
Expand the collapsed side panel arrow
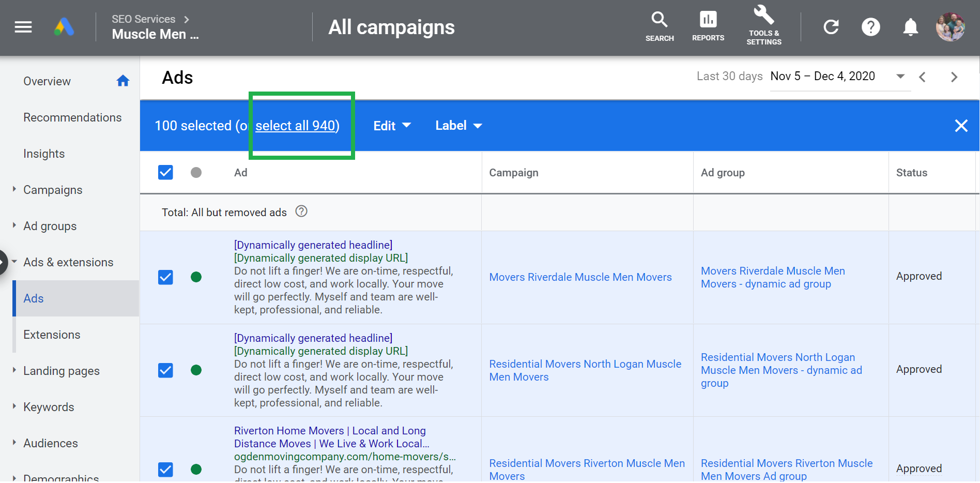[3, 263]
